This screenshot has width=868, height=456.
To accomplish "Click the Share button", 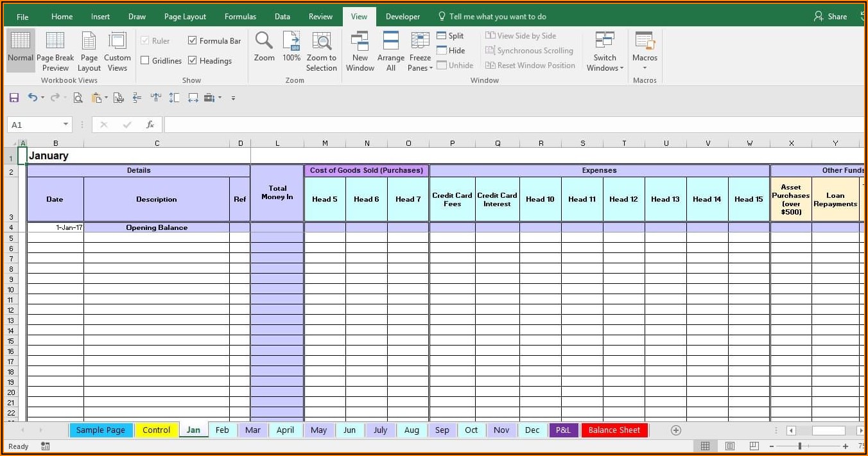I will click(x=831, y=17).
